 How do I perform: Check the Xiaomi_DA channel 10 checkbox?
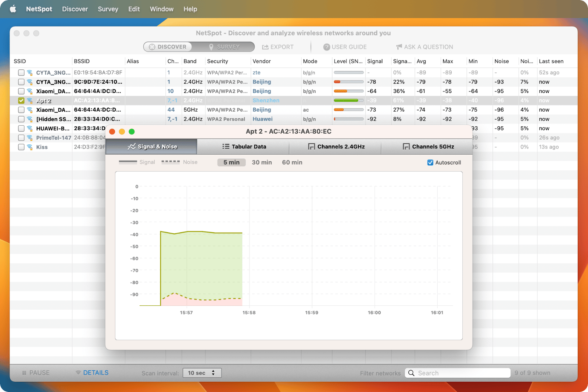coord(21,91)
